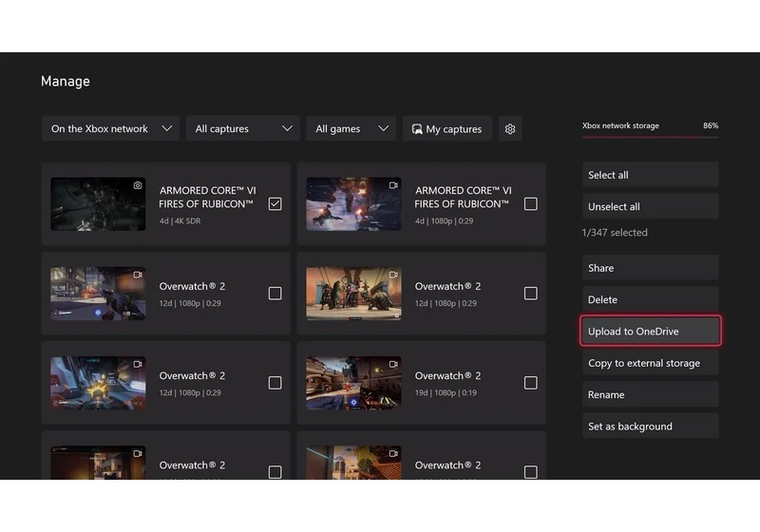
Task: Open the All captures filter dropdown
Action: coord(243,129)
